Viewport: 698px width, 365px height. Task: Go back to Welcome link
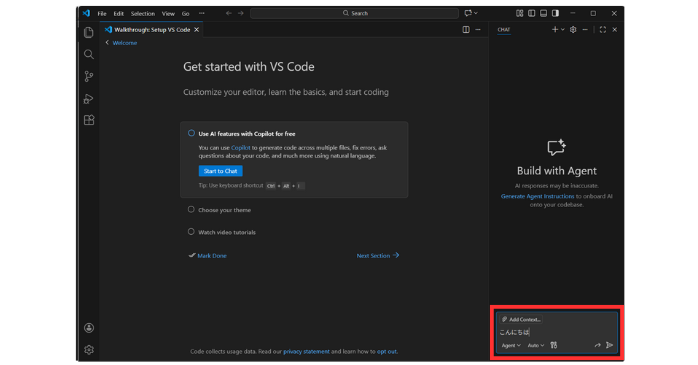[x=125, y=43]
